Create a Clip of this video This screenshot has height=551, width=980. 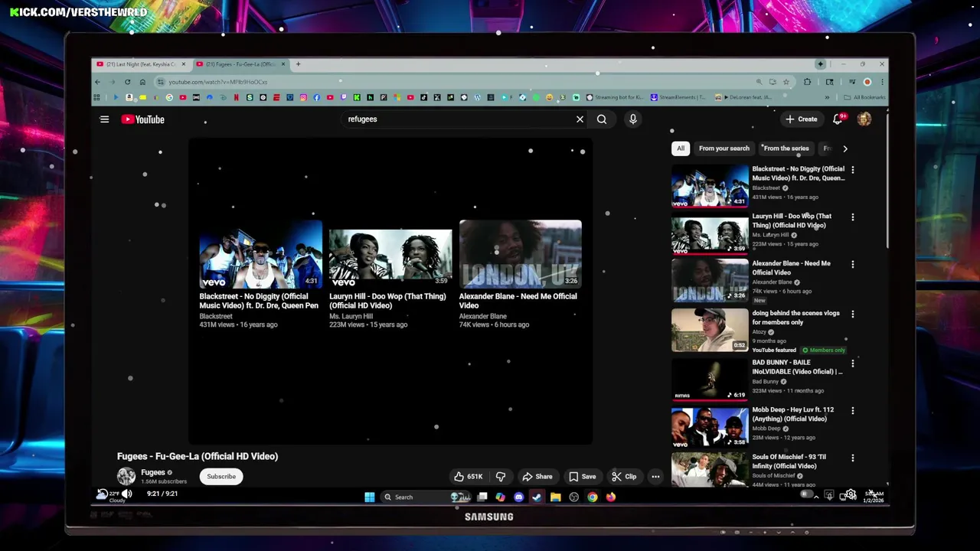pyautogui.click(x=624, y=477)
